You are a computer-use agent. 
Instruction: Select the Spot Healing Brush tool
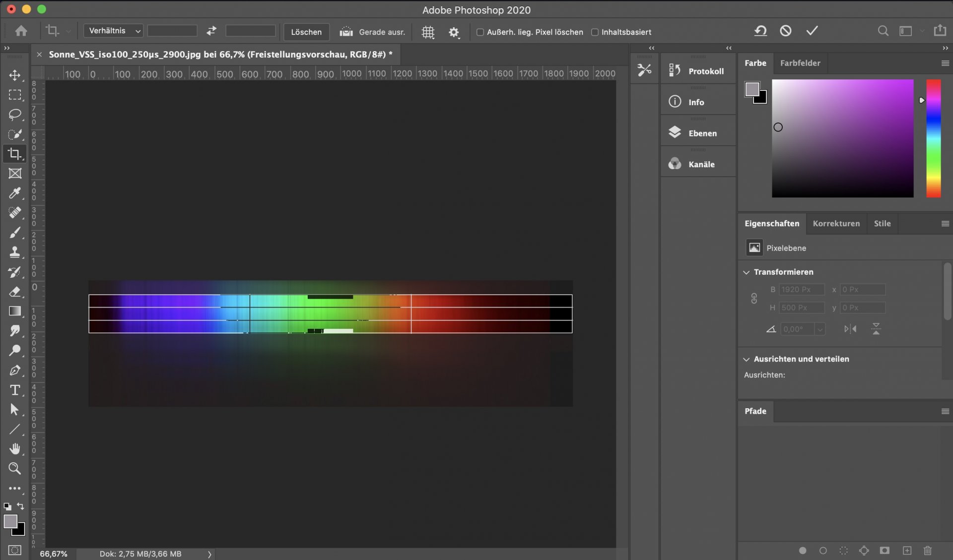tap(15, 213)
